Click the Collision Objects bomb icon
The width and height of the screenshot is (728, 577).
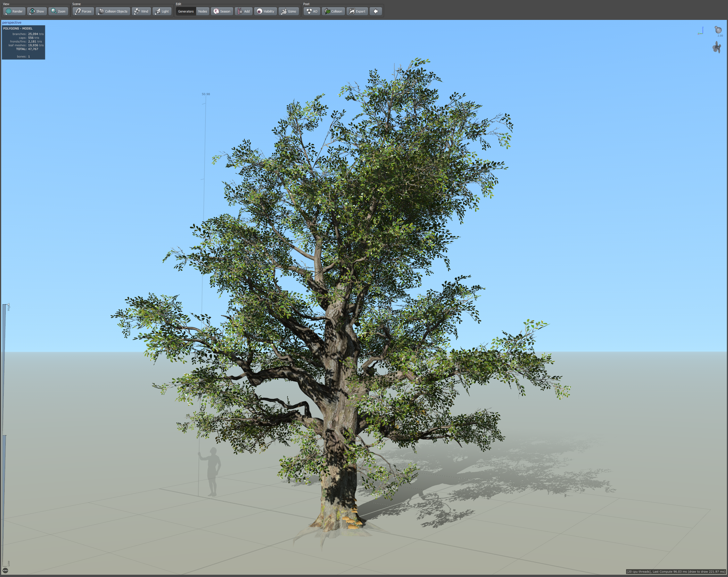coord(113,11)
